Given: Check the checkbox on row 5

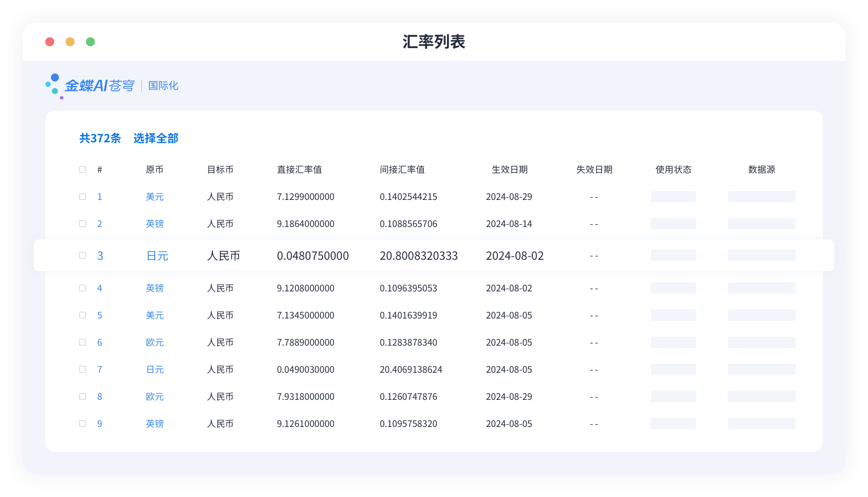Looking at the screenshot, I should [x=82, y=315].
